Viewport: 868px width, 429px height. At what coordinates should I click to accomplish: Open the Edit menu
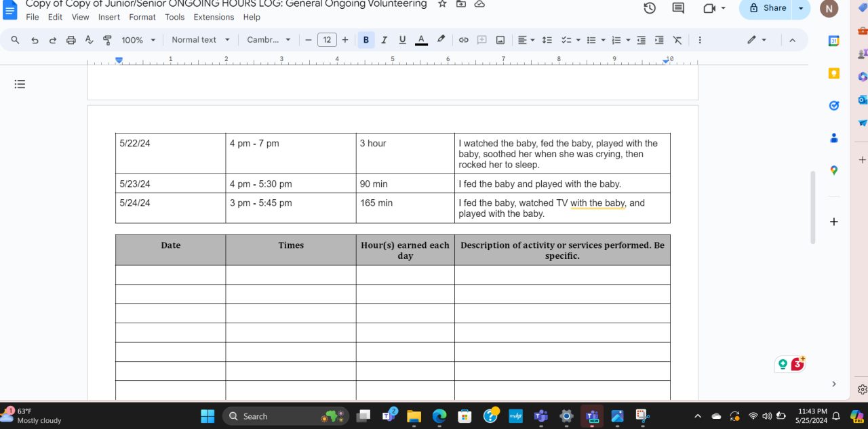55,17
